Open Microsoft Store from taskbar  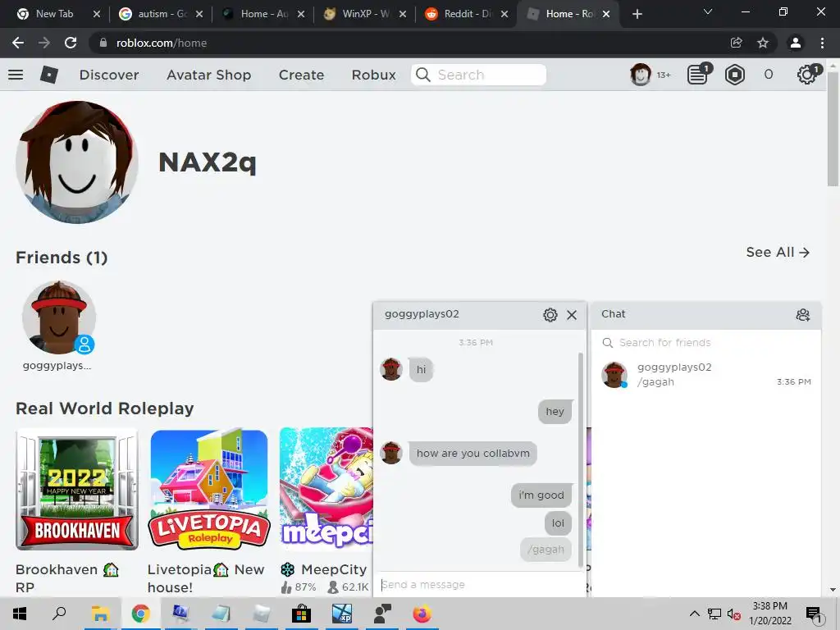tap(302, 614)
